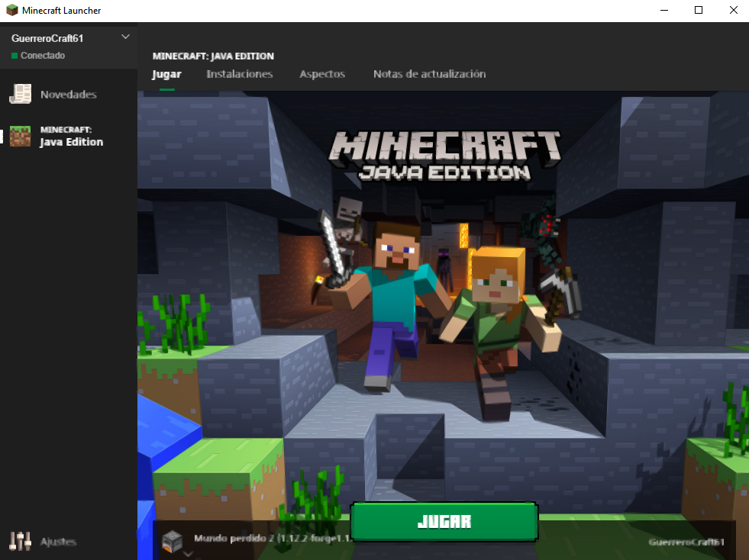This screenshot has width=749, height=560.
Task: Open the Novedades newspaper icon
Action: pos(20,94)
